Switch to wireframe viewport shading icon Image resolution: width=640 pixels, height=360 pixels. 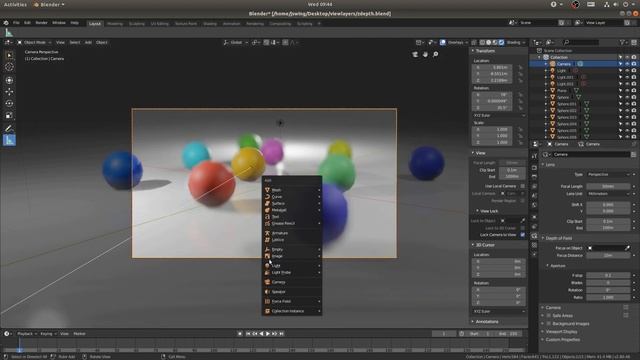(482, 42)
